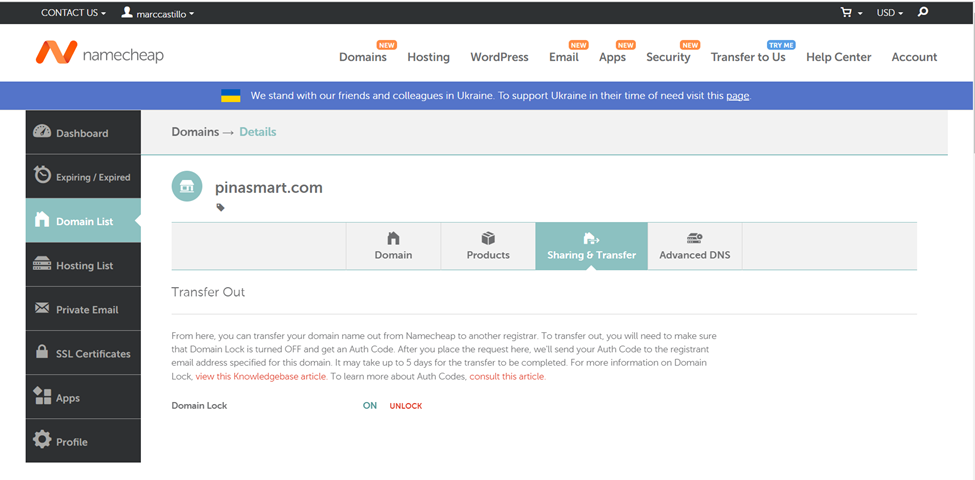The width and height of the screenshot is (975, 480).
Task: Click the SSL Certificates padlock icon
Action: click(42, 351)
